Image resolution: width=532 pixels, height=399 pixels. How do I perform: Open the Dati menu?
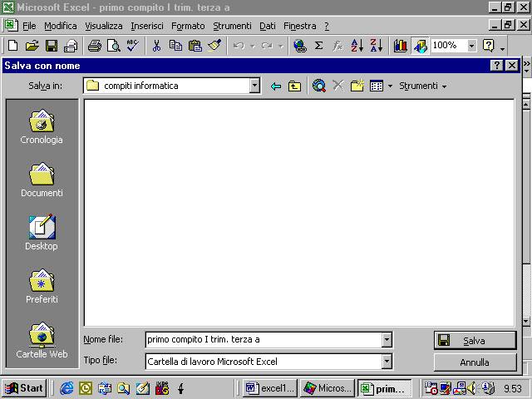[x=268, y=26]
